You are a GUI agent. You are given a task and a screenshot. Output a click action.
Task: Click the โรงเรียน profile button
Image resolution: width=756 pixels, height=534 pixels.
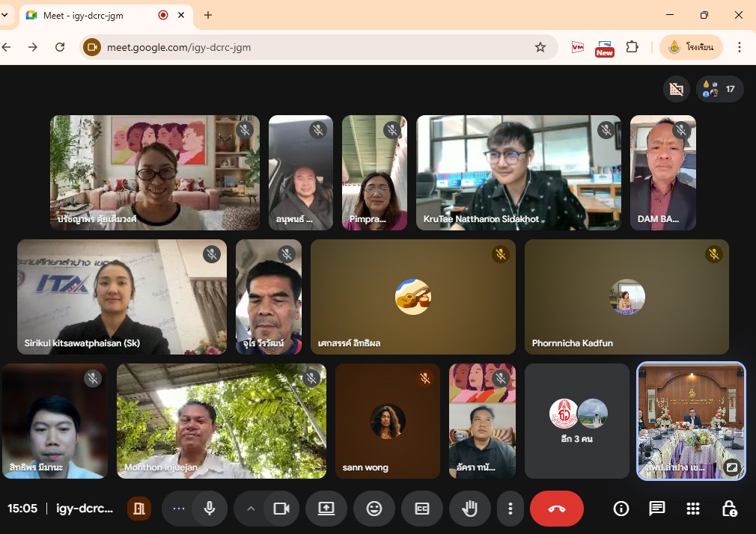point(691,47)
